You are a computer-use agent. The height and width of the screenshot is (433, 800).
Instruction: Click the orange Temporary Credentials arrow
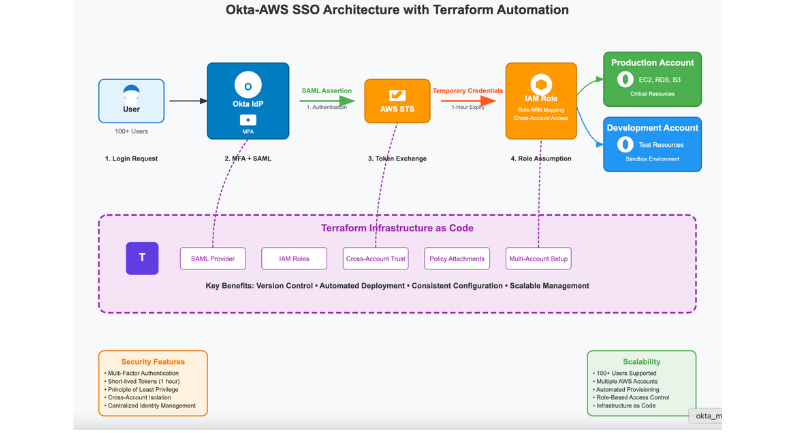pyautogui.click(x=467, y=99)
